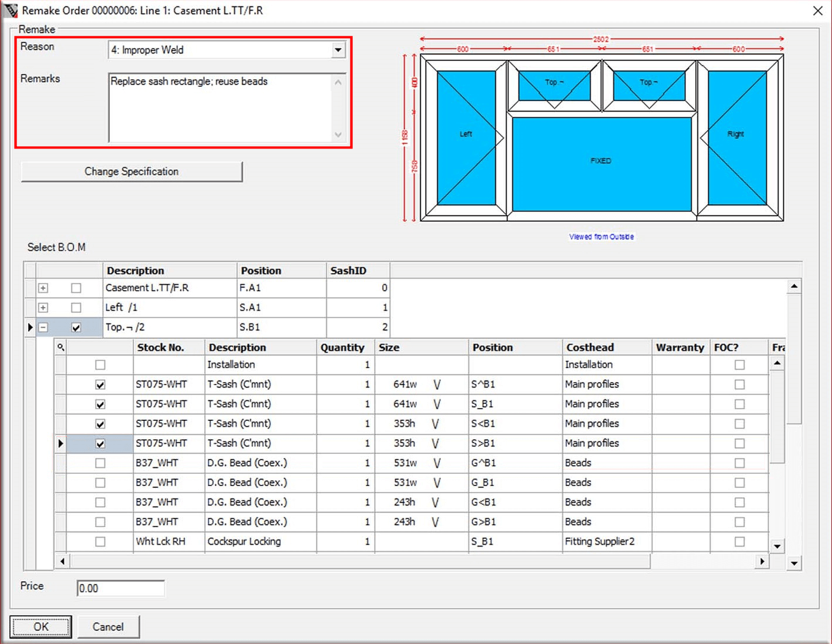
Task: Expand the Casement L.TT/F.R tree row
Action: click(43, 288)
